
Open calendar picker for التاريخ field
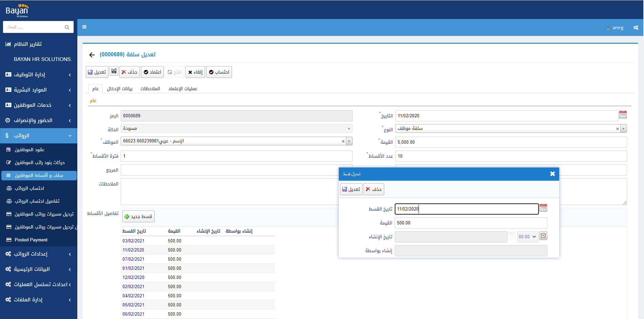[623, 115]
